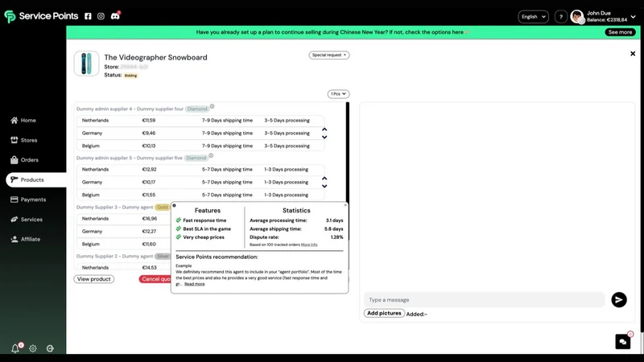The width and height of the screenshot is (644, 362).
Task: Go to Products in sidebar
Action: click(35, 179)
